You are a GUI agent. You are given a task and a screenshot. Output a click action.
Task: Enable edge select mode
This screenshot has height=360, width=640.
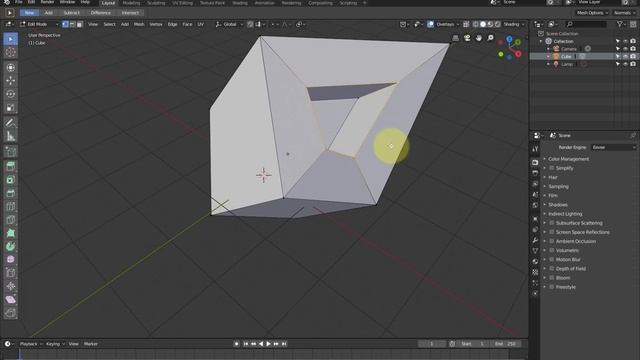pyautogui.click(x=73, y=24)
